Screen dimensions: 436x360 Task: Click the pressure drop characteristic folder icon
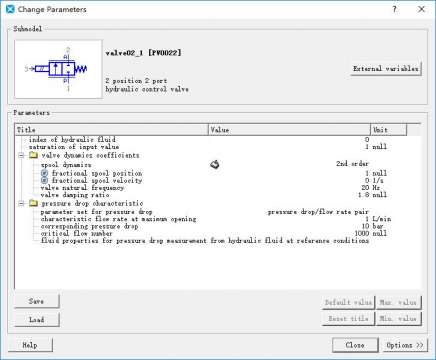pyautogui.click(x=33, y=203)
